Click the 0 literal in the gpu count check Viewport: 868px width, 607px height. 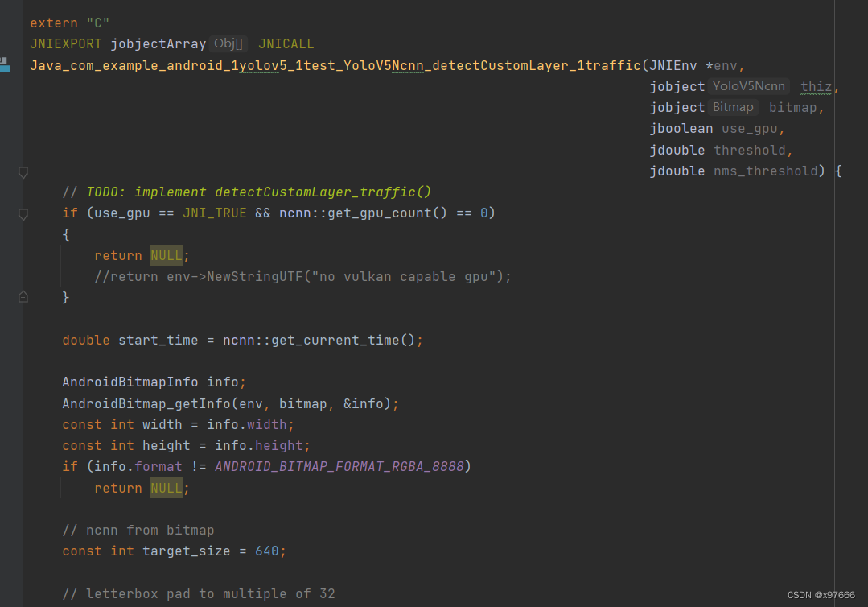(483, 213)
